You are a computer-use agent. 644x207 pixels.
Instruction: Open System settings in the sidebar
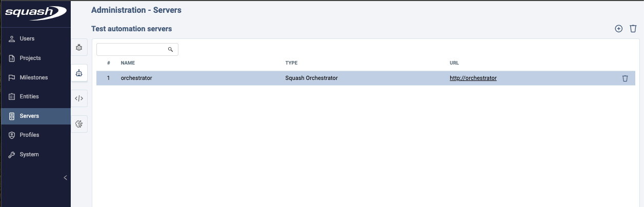[35, 154]
